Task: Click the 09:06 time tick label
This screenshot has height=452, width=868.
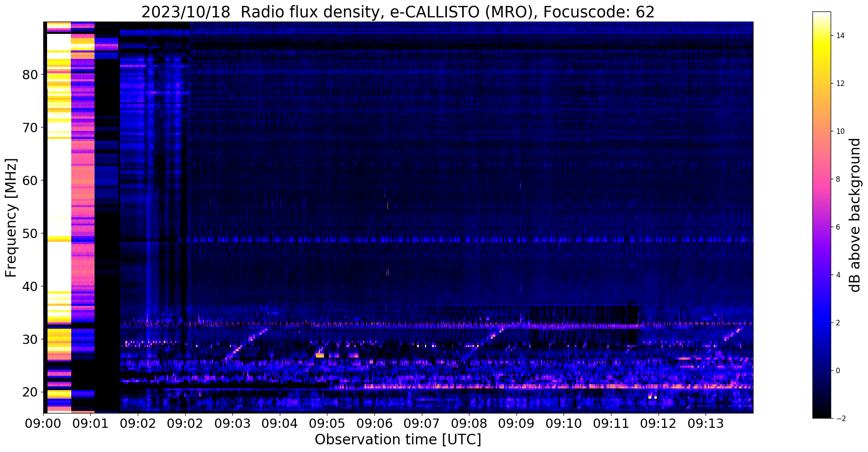Action: click(x=374, y=423)
